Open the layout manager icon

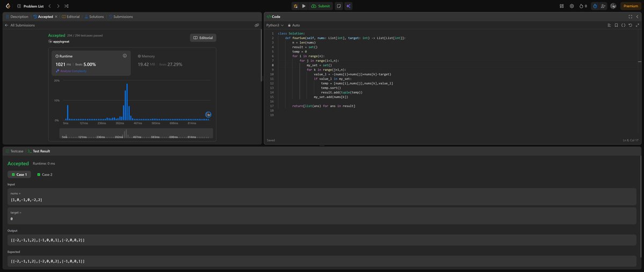point(562,6)
